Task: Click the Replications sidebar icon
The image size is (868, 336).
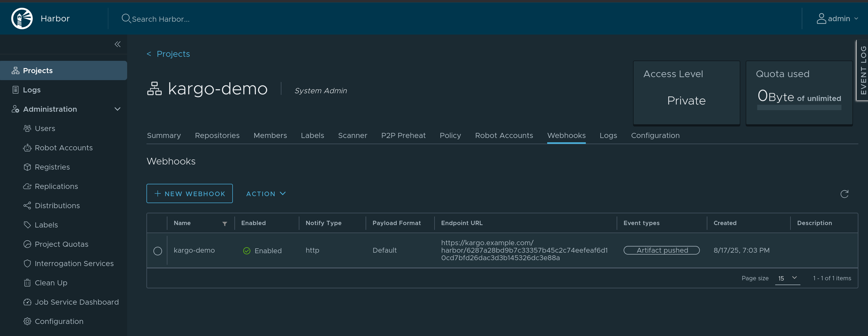Action: (x=27, y=186)
